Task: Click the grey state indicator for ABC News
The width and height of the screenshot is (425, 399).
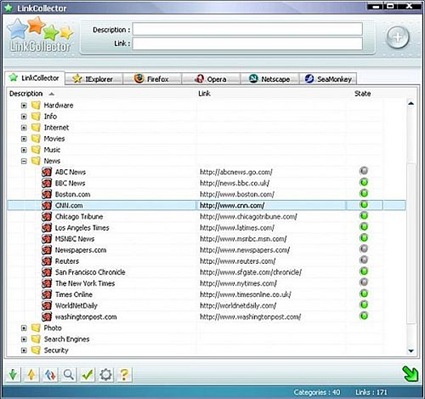Action: (364, 171)
